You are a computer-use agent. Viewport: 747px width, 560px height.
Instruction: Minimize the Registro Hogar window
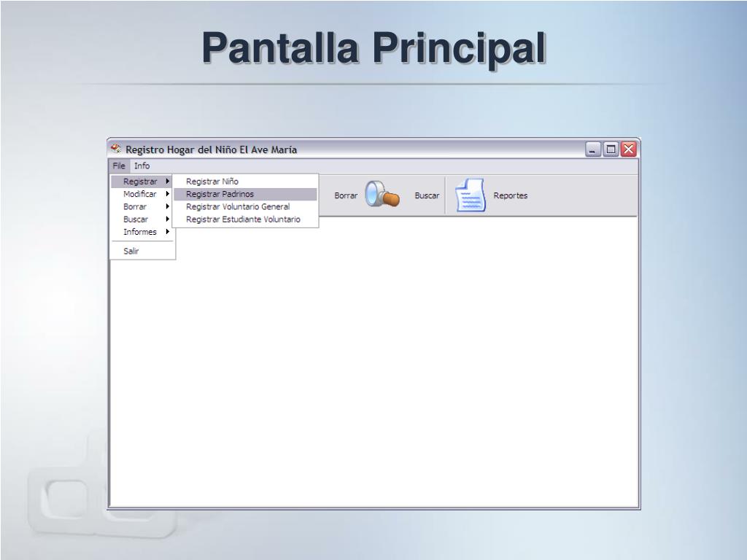click(x=592, y=149)
